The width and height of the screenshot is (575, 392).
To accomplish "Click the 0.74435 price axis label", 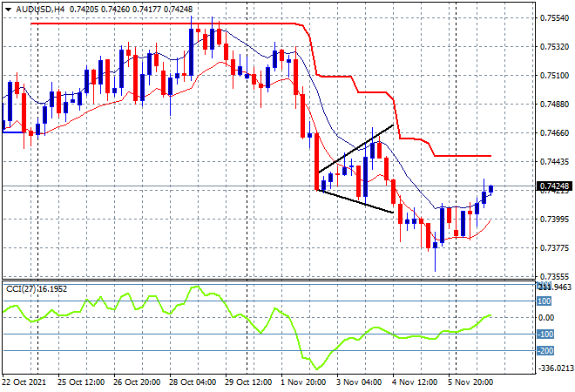I will pos(554,161).
